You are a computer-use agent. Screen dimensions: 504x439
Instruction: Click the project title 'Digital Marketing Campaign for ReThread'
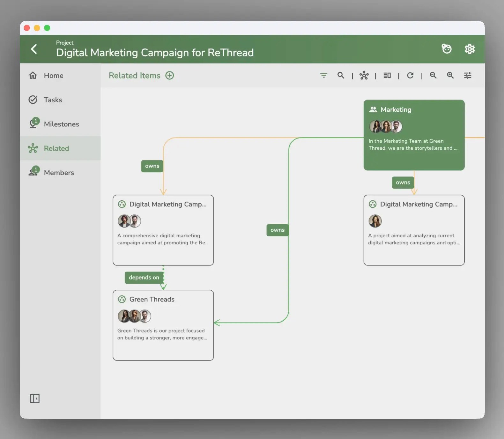point(155,53)
